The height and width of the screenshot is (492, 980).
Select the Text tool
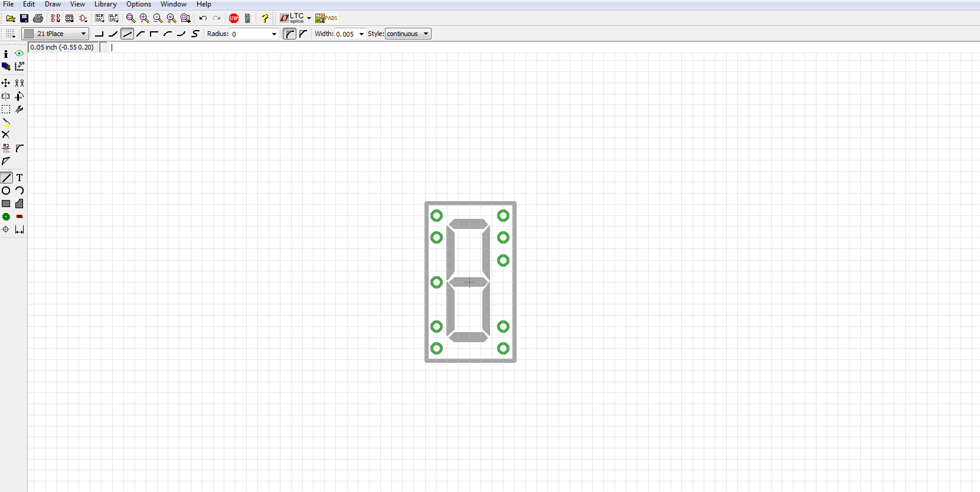[x=19, y=178]
